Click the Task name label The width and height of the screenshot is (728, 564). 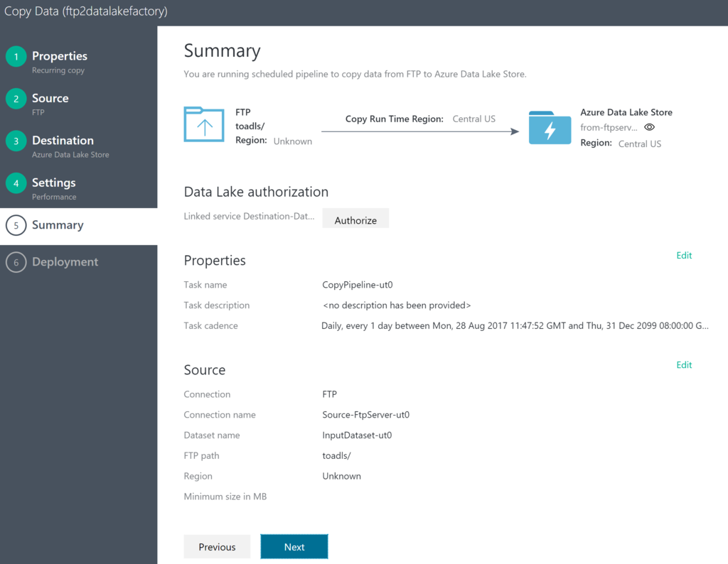205,285
